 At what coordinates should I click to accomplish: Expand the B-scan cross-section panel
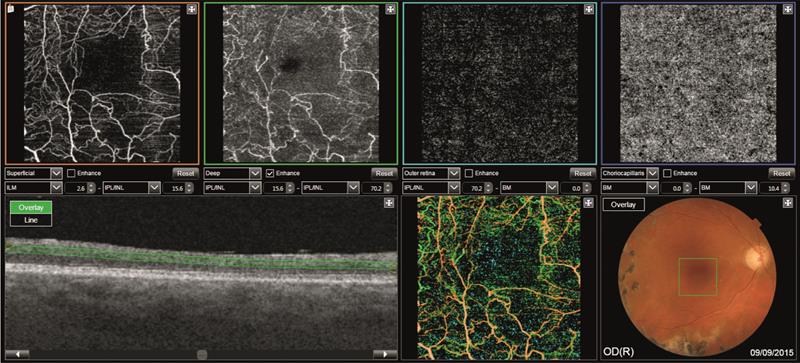click(x=389, y=203)
